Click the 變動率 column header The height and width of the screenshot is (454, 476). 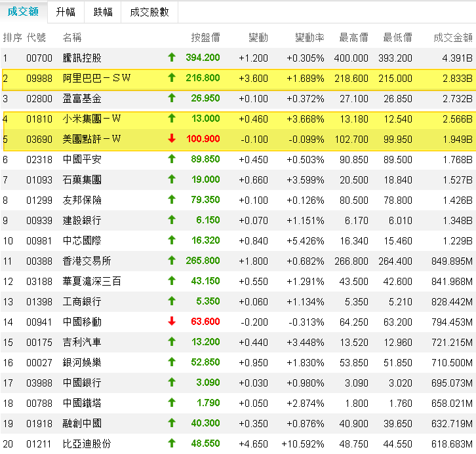(x=309, y=37)
